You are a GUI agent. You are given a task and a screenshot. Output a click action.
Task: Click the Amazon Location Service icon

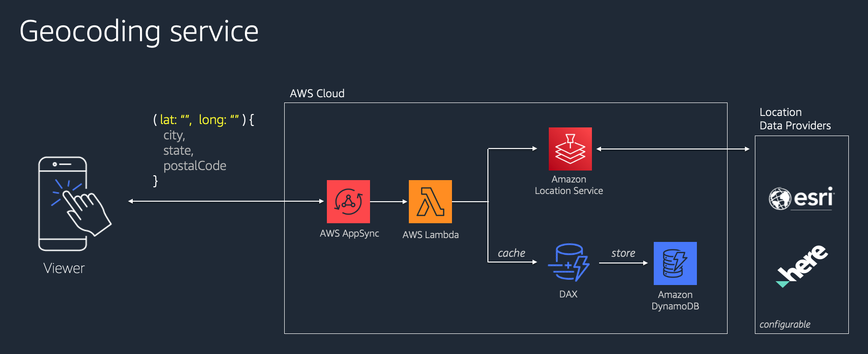coord(570,149)
